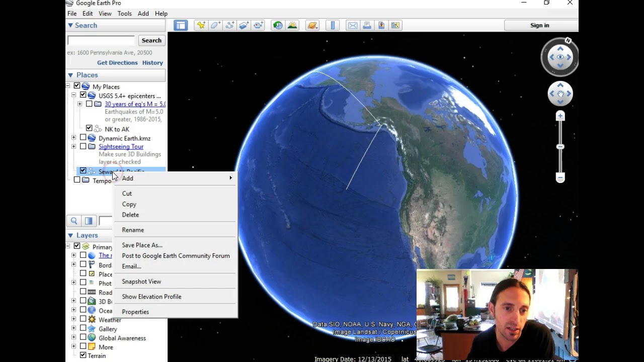The height and width of the screenshot is (362, 644).
Task: Select the NK to AK path item
Action: pos(117,129)
